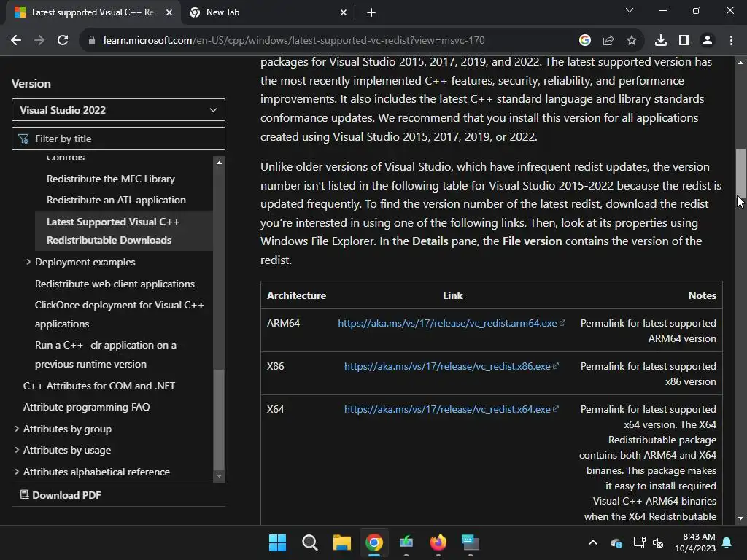Click the sidebar scrollbar thumb
The image size is (747, 560).
point(219,419)
